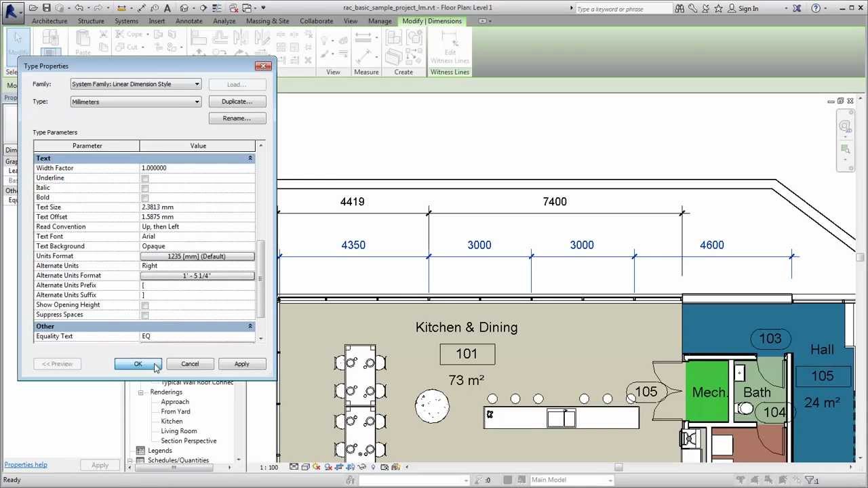Click the Close Hidden Windows icon
868x488 pixels.
click(x=234, y=8)
